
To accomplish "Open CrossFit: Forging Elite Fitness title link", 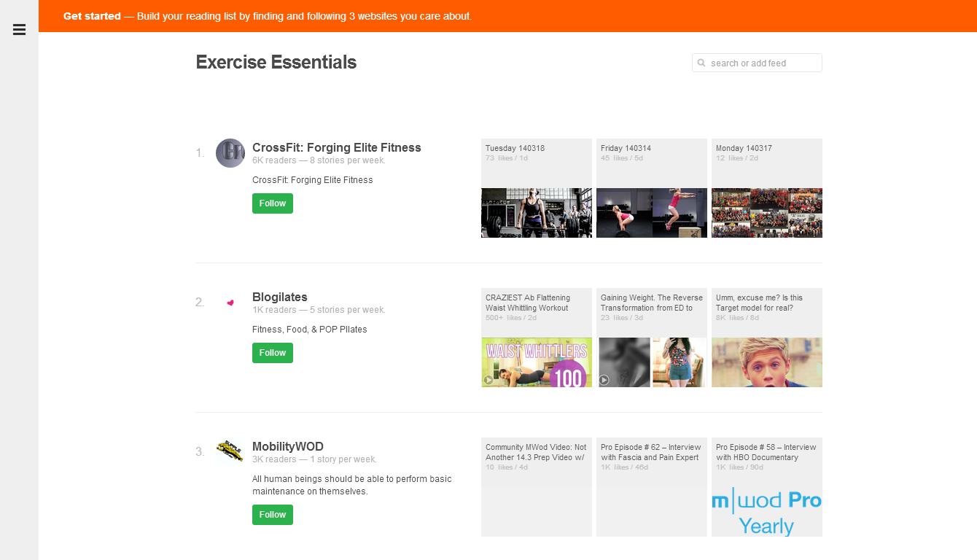I will pyautogui.click(x=337, y=147).
